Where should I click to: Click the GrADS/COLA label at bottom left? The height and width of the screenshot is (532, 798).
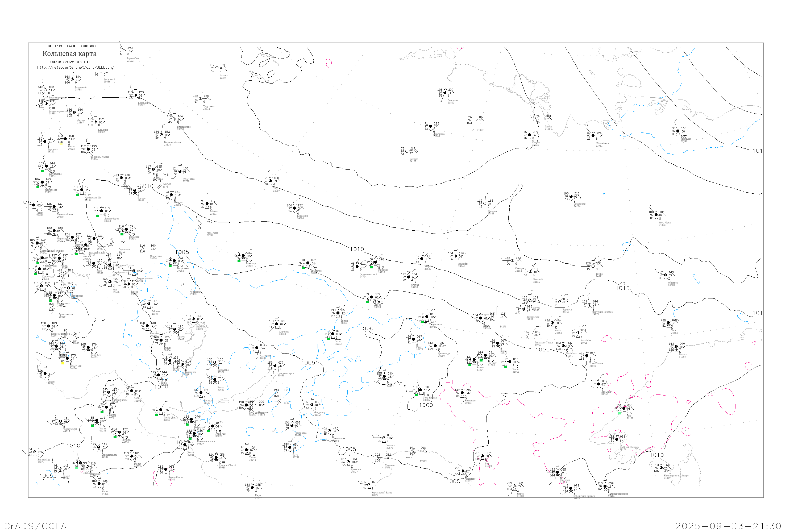tap(35, 526)
